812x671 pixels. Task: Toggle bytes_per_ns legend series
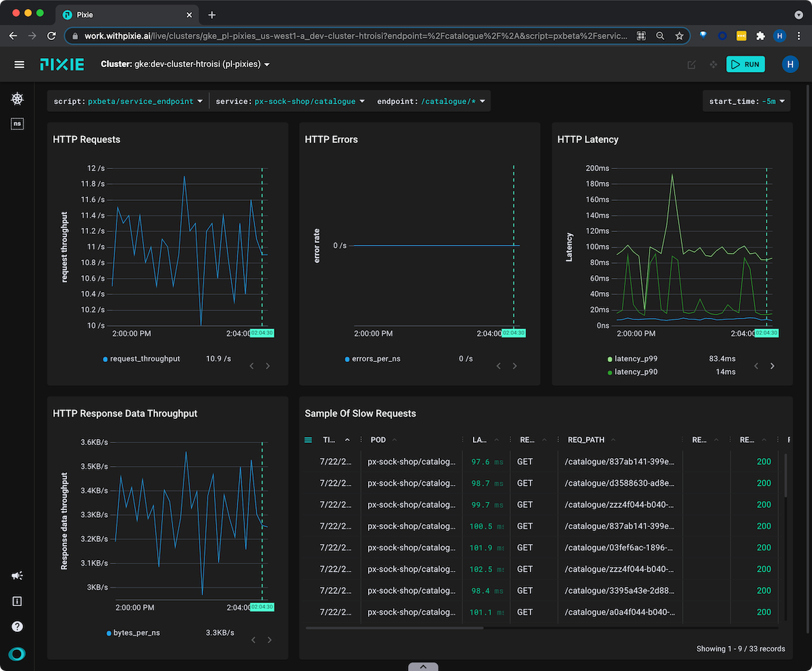(137, 633)
